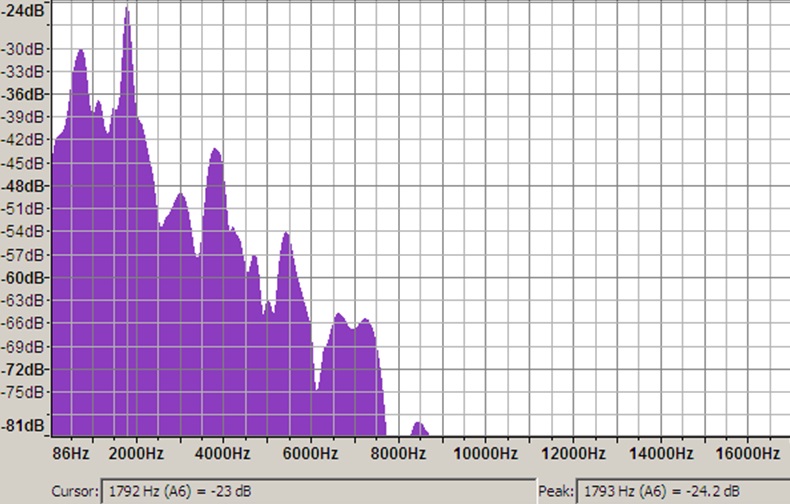Click the "Peak:" text label
Screen dimensions: 790x504
pos(555,491)
